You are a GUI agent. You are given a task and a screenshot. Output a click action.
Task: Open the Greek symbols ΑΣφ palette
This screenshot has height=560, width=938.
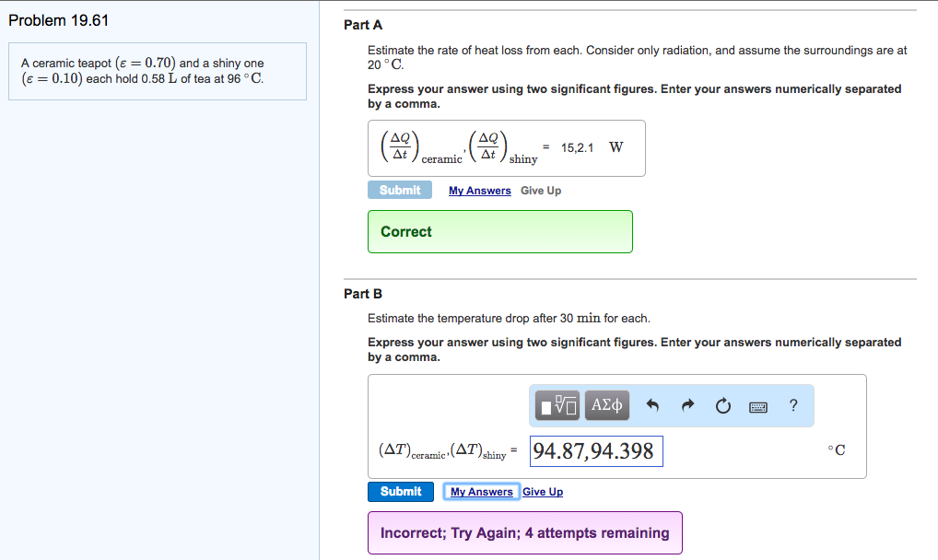(606, 405)
